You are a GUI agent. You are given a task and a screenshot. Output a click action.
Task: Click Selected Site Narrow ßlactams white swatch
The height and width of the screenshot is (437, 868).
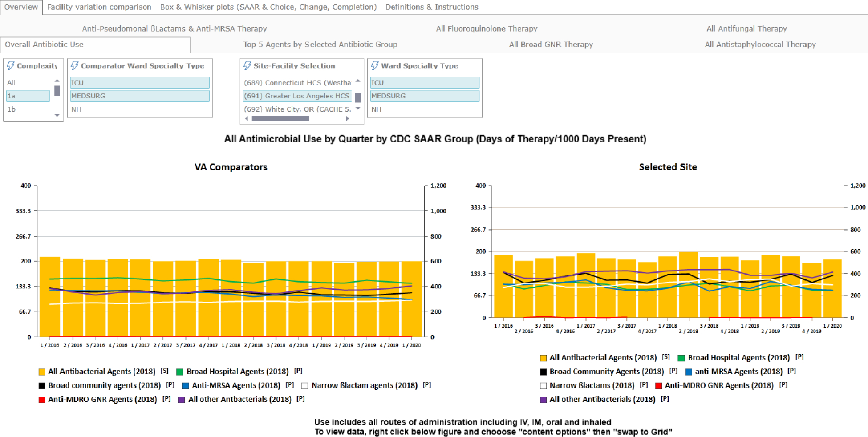pos(543,386)
